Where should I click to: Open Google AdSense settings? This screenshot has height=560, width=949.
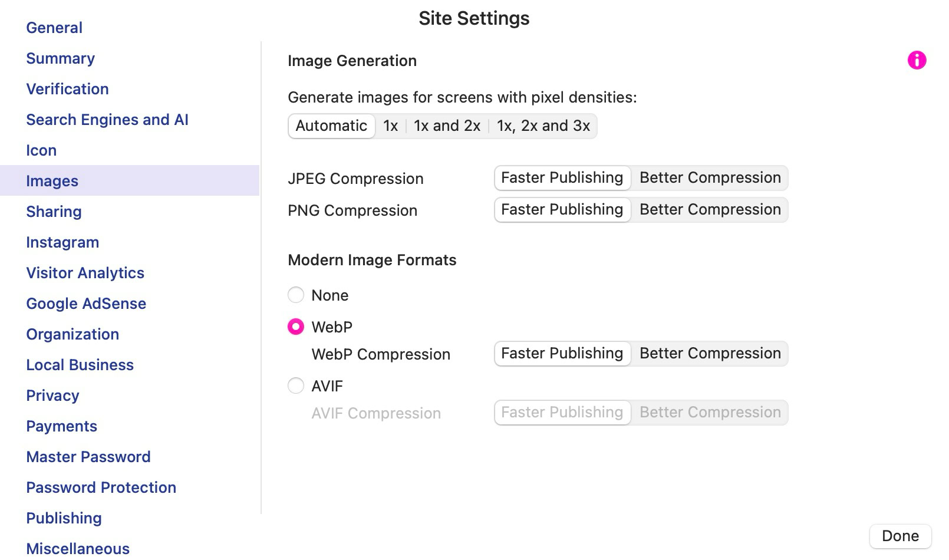[x=86, y=304]
